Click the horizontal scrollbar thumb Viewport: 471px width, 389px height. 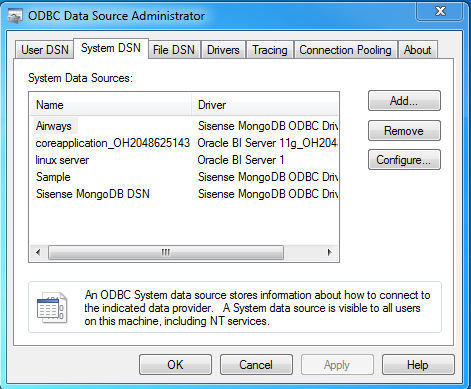pos(166,252)
